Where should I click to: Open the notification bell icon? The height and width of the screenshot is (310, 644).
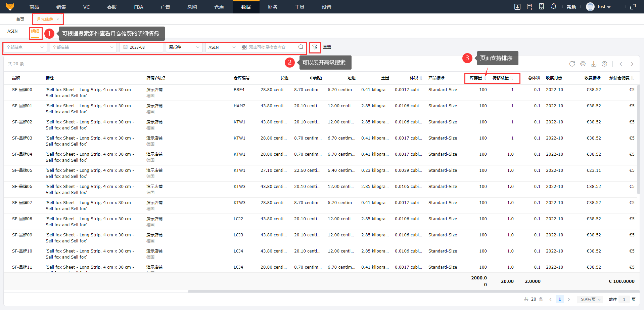(554, 7)
